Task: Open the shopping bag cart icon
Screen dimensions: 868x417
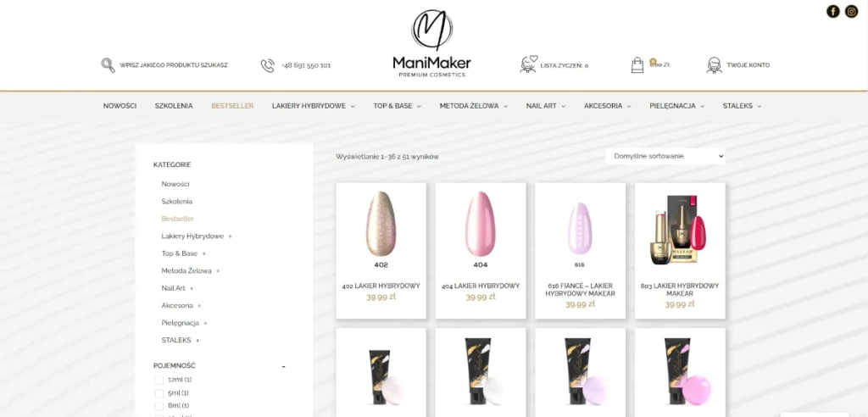Action: (637, 64)
